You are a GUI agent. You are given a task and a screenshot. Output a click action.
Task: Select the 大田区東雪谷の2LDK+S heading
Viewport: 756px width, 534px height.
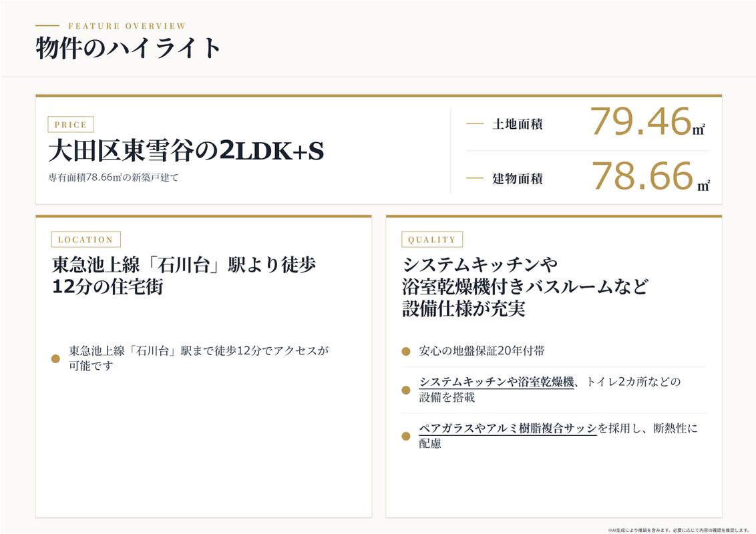pos(186,151)
